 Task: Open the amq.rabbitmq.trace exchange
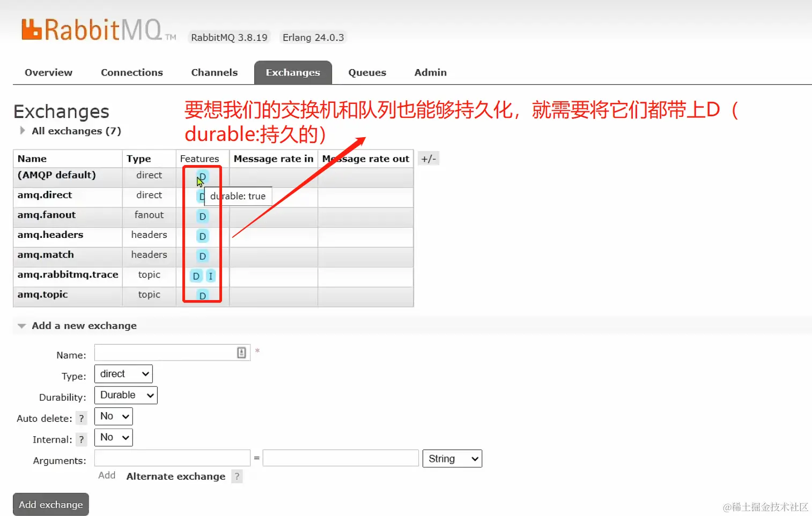(68, 274)
